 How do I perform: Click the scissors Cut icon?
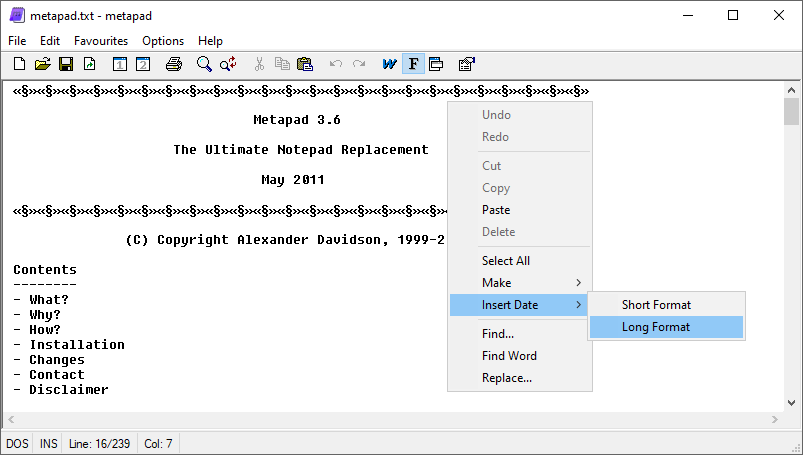[259, 64]
